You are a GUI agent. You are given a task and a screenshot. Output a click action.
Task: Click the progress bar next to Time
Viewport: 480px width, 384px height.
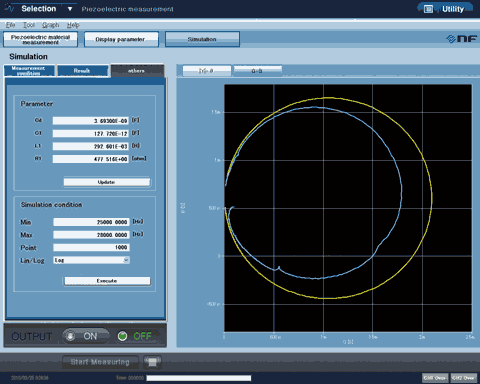[x=199, y=378]
